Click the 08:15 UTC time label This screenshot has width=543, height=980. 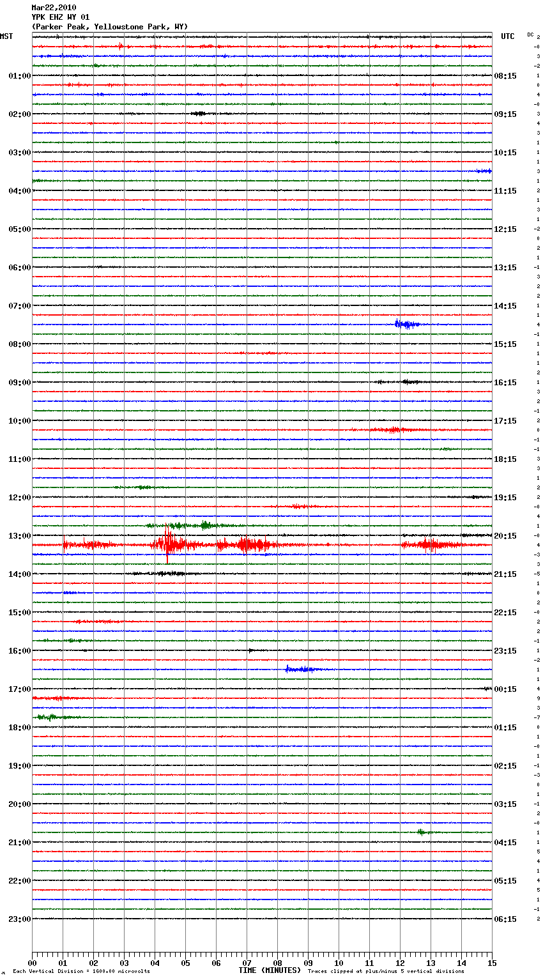click(x=505, y=76)
